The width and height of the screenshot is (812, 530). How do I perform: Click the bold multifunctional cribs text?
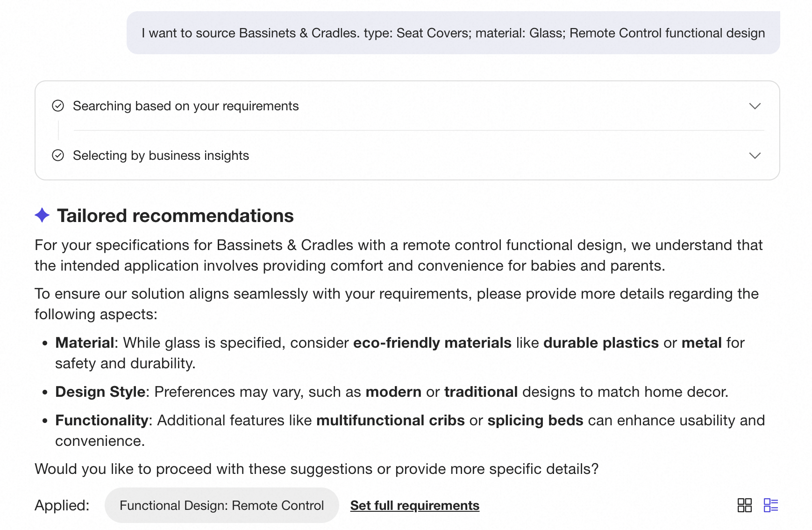[391, 420]
